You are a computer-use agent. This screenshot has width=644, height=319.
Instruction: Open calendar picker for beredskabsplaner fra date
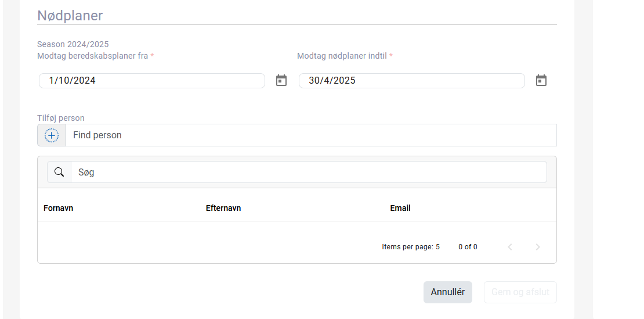tap(281, 80)
